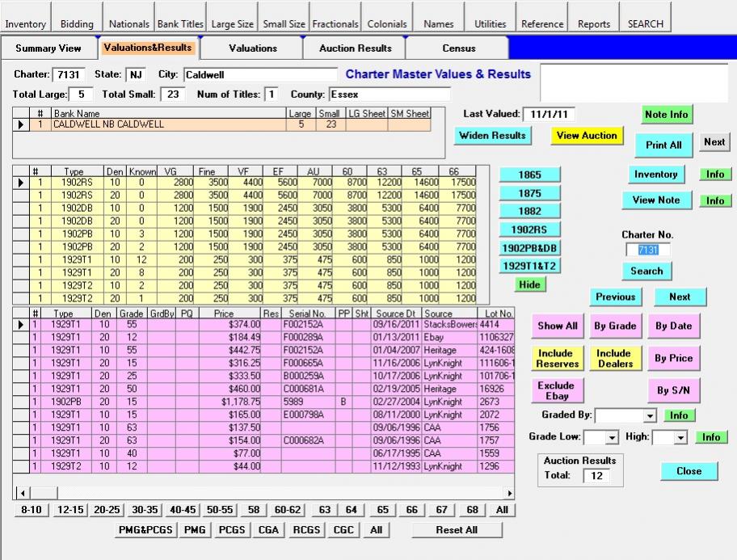This screenshot has height=560, width=737.
Task: Expand the Grade High dropdown
Action: tap(680, 438)
